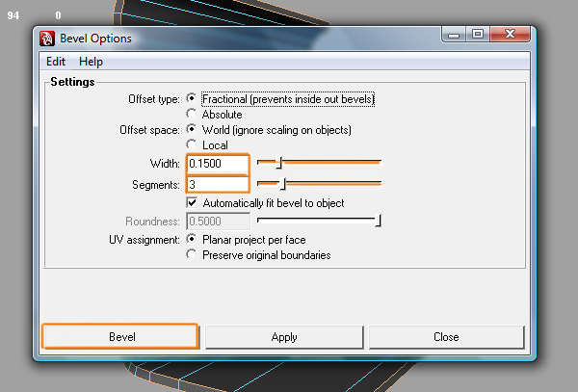Select Preserve original boundaries option
578x392 pixels.
191,254
